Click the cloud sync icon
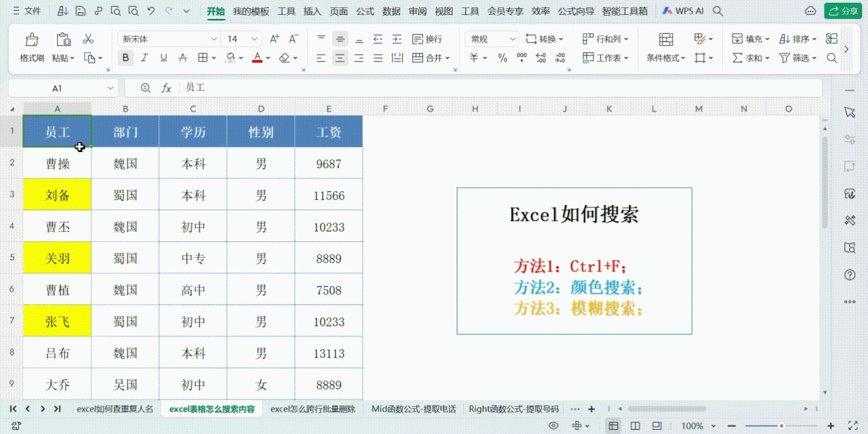Viewport: 868px width, 434px height. [810, 11]
